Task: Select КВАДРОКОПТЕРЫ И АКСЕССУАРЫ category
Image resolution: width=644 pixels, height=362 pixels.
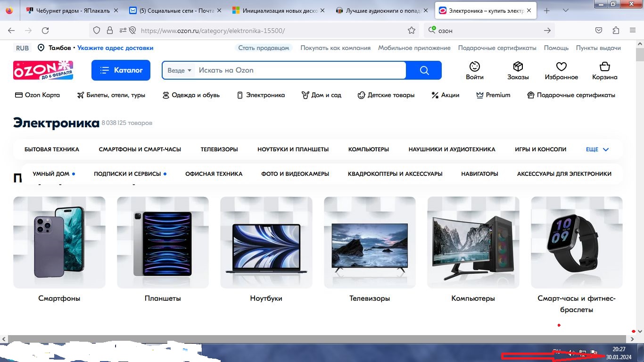Action: click(395, 174)
